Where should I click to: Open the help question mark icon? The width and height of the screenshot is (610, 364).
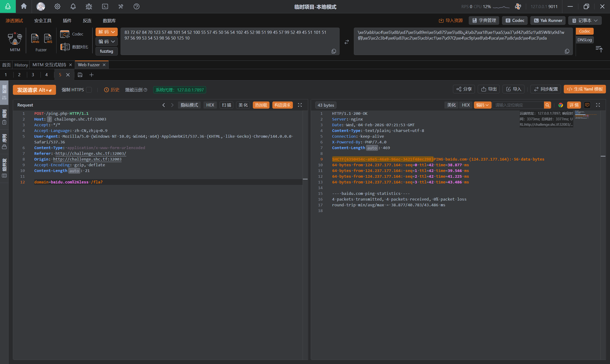coord(136,6)
